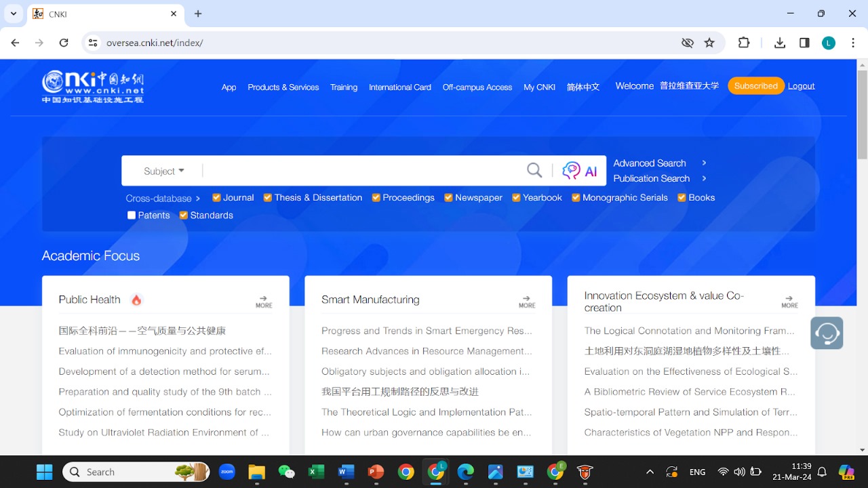Open the browser Downloads icon
Viewport: 868px width, 488px height.
tap(780, 43)
